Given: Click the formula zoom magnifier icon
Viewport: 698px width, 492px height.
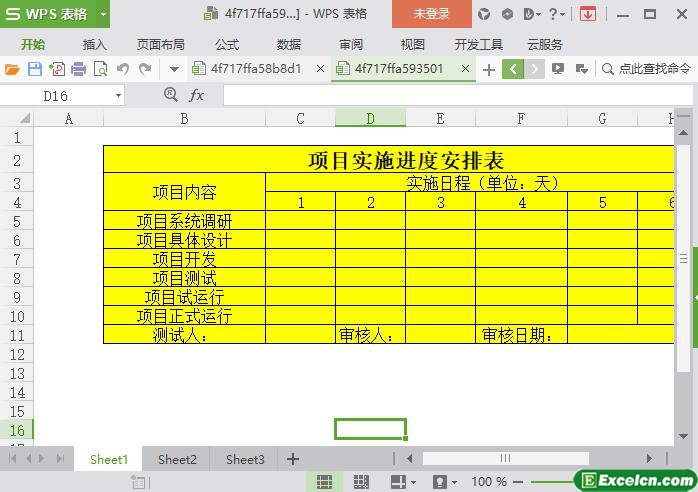Looking at the screenshot, I should [x=170, y=94].
